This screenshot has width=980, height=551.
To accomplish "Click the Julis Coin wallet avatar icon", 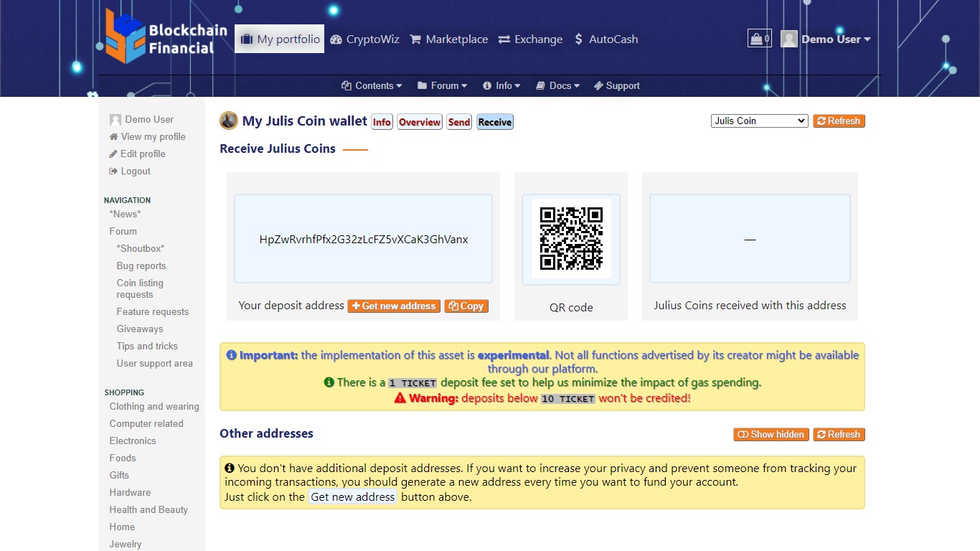I will click(229, 121).
